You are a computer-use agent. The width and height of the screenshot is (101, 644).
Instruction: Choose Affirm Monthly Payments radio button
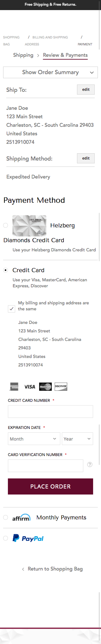[6, 517]
